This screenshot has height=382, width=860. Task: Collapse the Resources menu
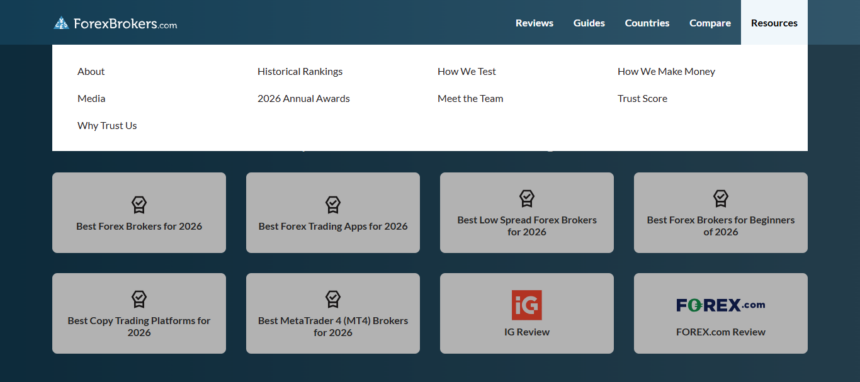(774, 23)
